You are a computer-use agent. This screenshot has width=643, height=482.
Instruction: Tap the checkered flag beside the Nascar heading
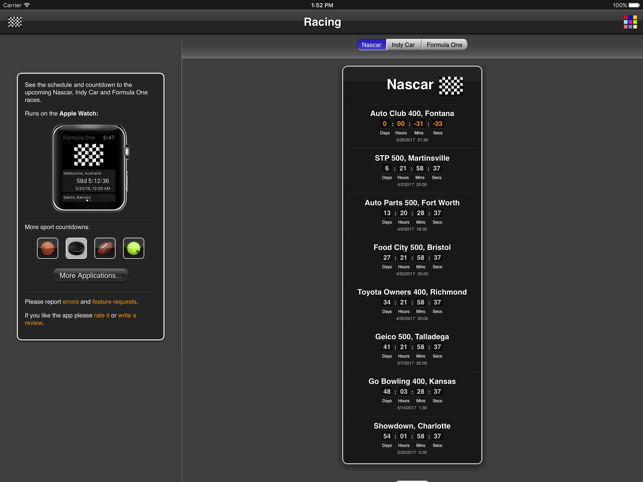pyautogui.click(x=451, y=85)
